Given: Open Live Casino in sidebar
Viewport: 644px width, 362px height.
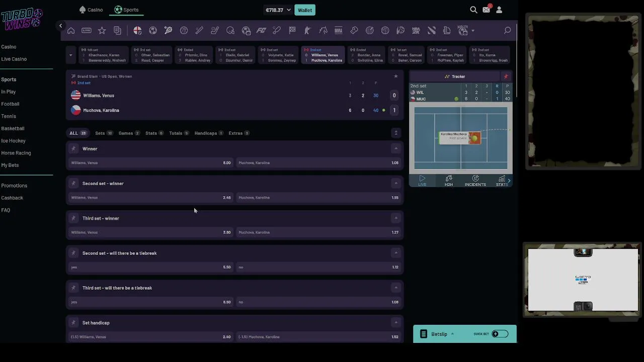Looking at the screenshot, I should [14, 59].
